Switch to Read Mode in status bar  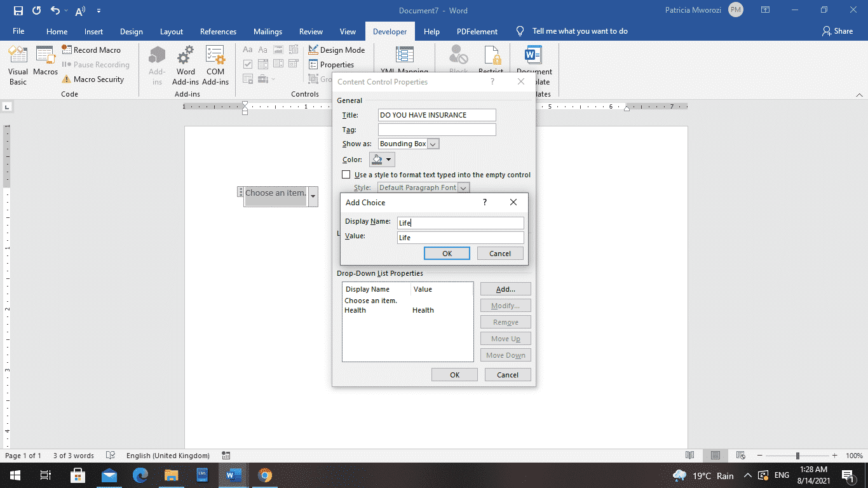[689, 456]
